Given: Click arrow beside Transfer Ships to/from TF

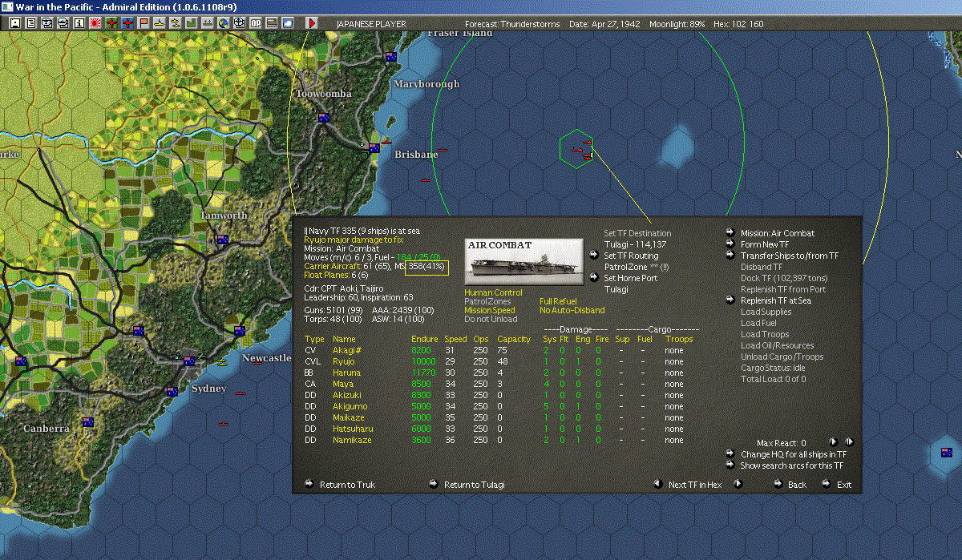Looking at the screenshot, I should click(730, 256).
